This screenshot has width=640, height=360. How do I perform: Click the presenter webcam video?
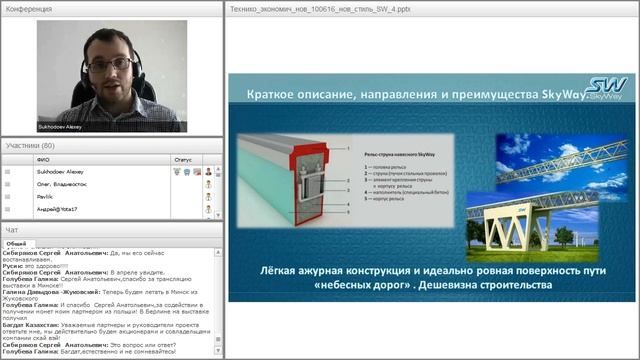pos(112,76)
